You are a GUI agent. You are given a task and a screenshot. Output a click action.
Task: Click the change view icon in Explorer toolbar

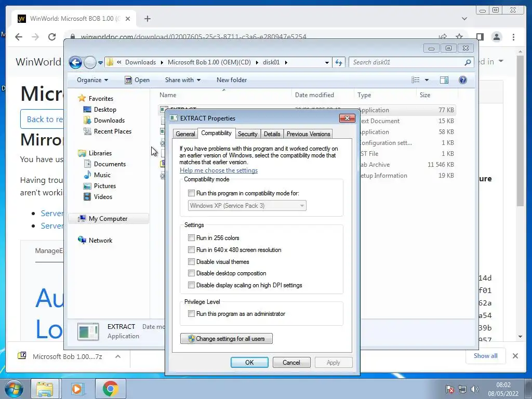(415, 80)
